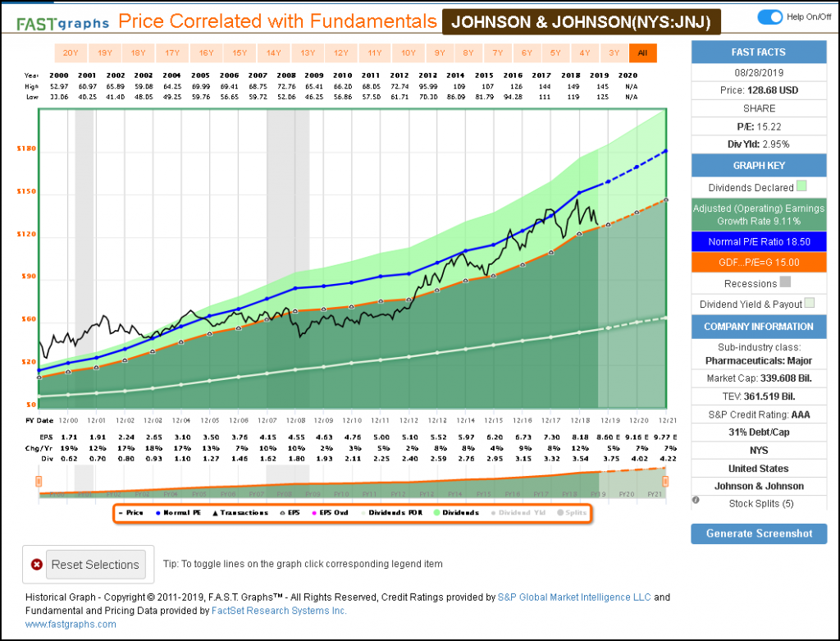Image resolution: width=840 pixels, height=641 pixels.
Task: Click the Recessions gray color swatch
Action: pyautogui.click(x=785, y=283)
